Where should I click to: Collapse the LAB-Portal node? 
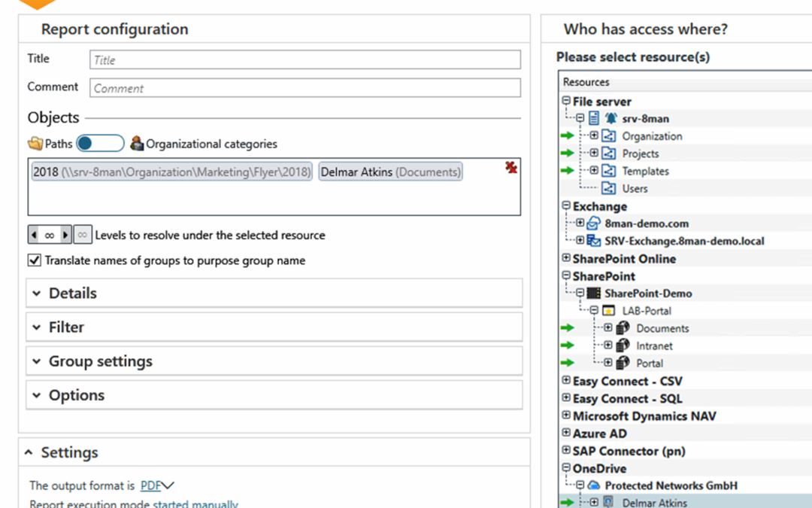point(594,311)
